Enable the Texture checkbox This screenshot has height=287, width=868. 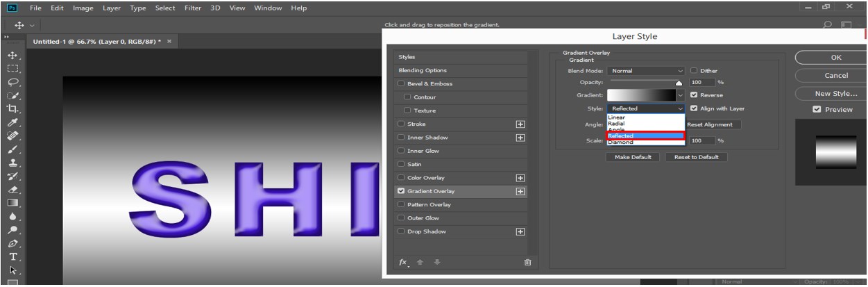[407, 110]
